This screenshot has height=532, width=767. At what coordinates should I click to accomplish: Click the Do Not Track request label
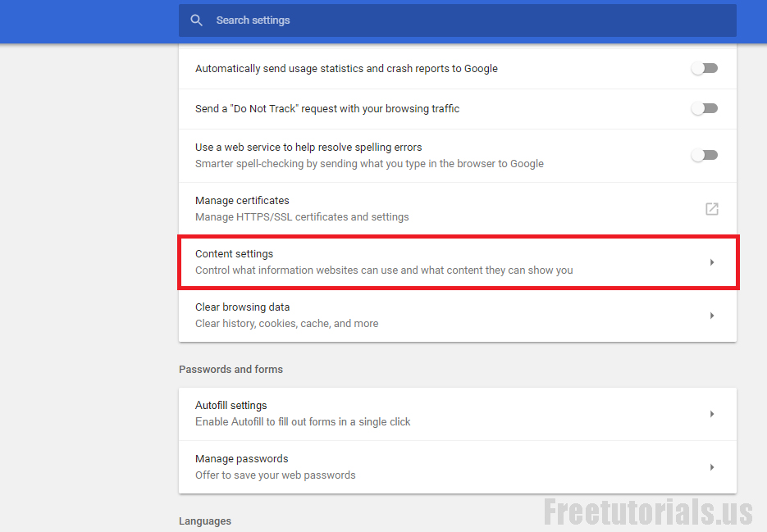[x=327, y=109]
